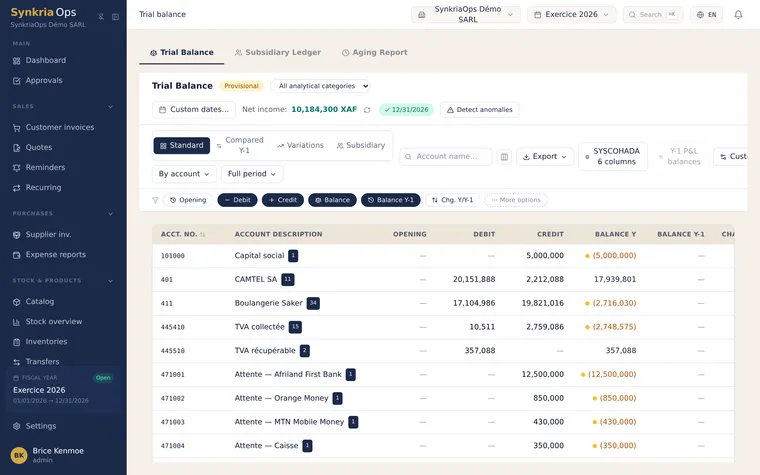Viewport: 760px width, 475px height.
Task: Open the Full period dropdown
Action: 252,174
